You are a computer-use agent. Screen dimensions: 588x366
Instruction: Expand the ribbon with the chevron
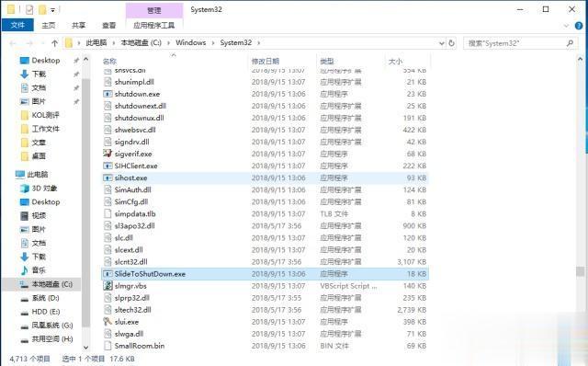pyautogui.click(x=566, y=26)
